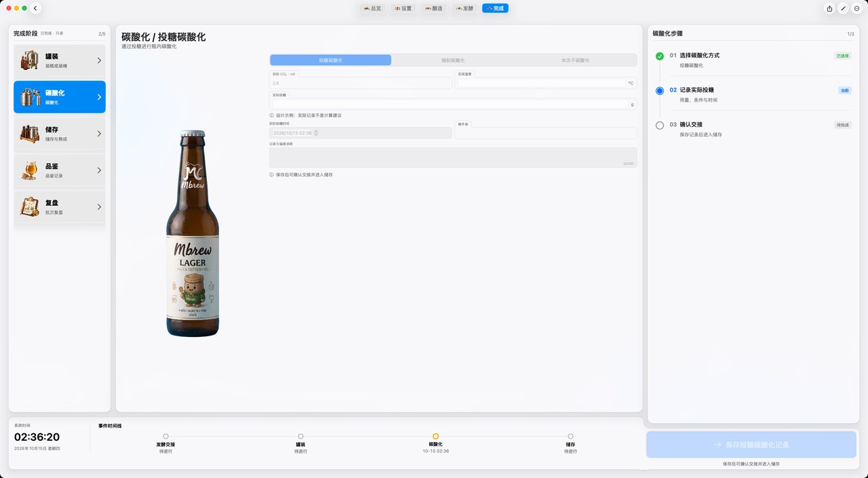The width and height of the screenshot is (868, 478).
Task: Go back with the top-left arrow
Action: [x=35, y=8]
